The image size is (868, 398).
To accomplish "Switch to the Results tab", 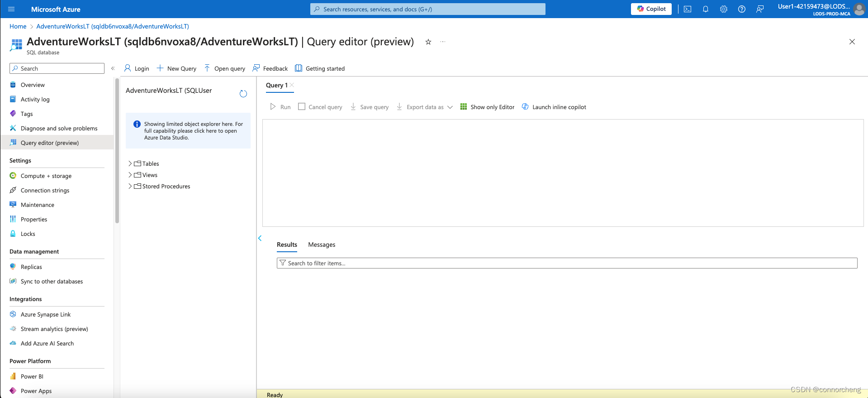I will point(287,245).
